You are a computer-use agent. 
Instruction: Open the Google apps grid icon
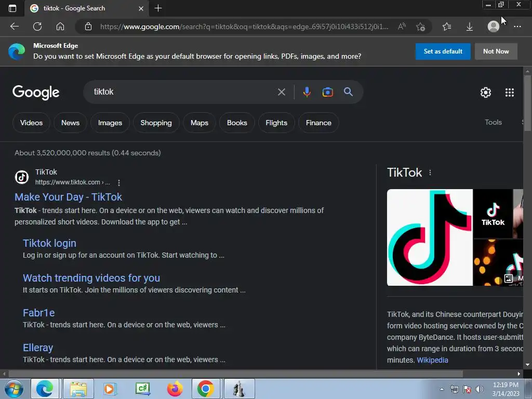click(509, 92)
